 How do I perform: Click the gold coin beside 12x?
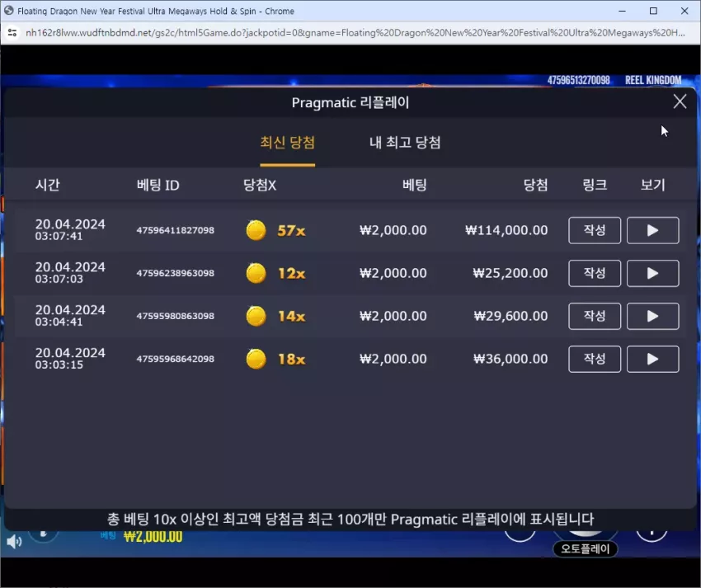256,273
